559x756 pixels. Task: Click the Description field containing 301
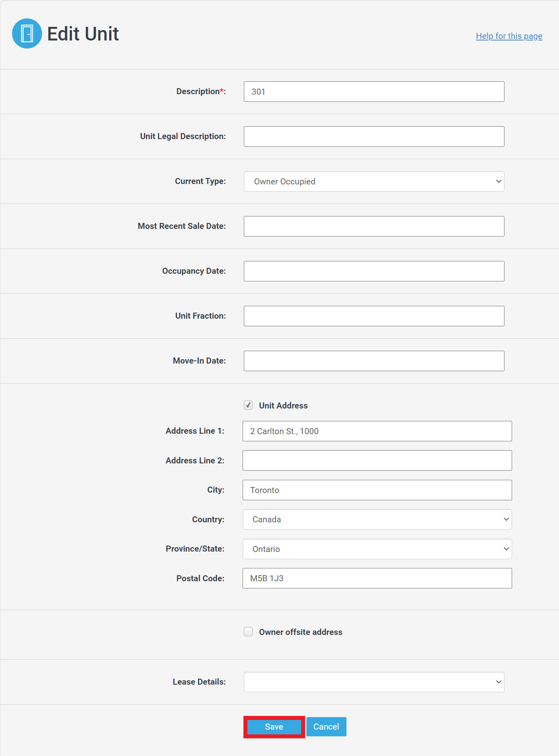pos(374,91)
